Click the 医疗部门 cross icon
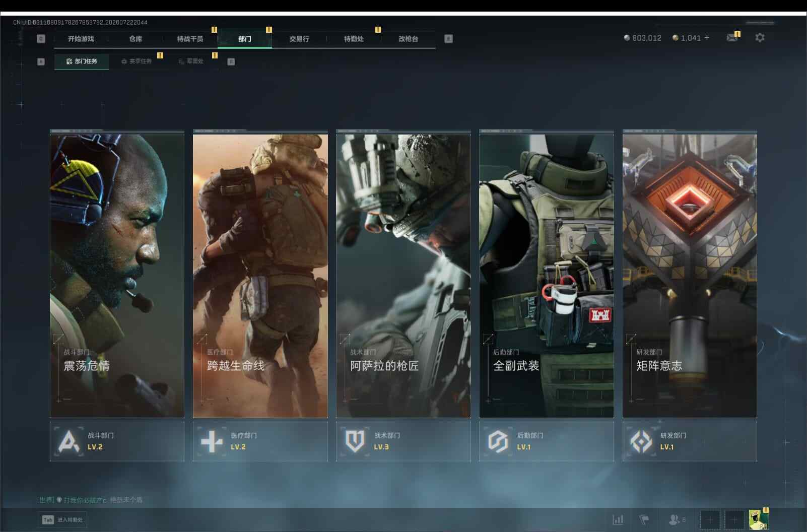Image resolution: width=807 pixels, height=532 pixels. tap(212, 442)
